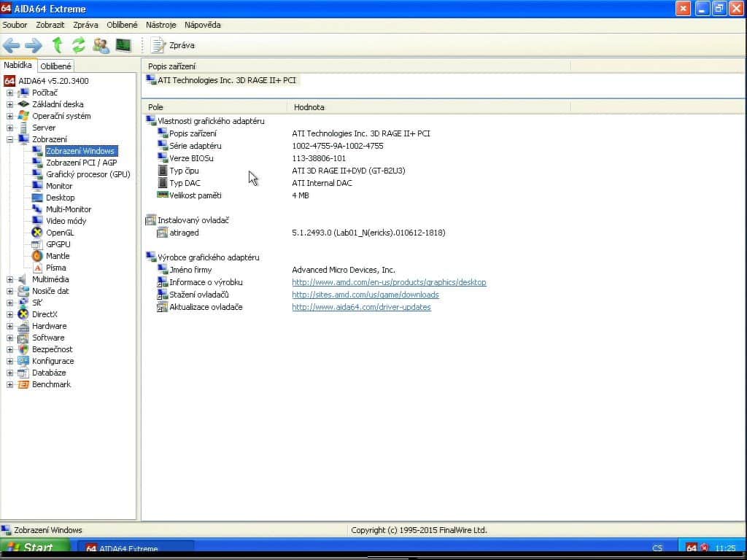Expand the Benchmark tree node
Image resolution: width=747 pixels, height=560 pixels.
pos(10,384)
